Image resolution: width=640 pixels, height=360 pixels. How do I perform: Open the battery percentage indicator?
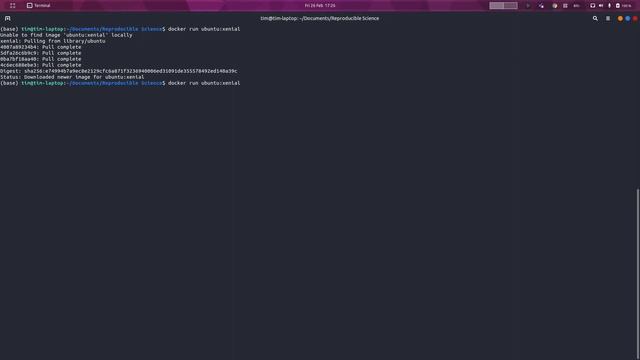click(x=623, y=6)
